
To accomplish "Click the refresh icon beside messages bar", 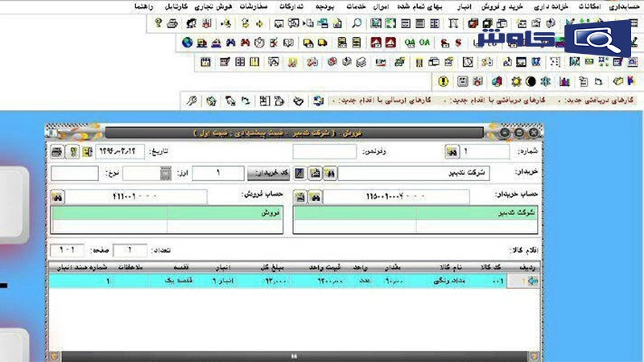I will click(318, 101).
